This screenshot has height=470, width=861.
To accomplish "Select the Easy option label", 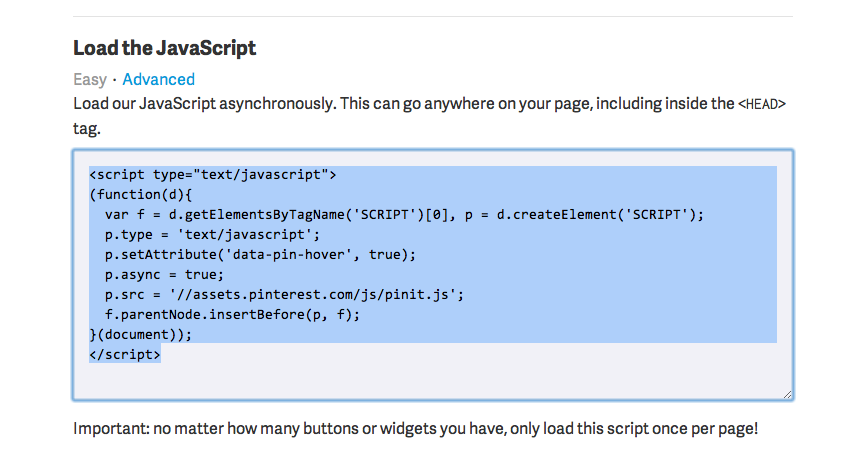I will (89, 79).
